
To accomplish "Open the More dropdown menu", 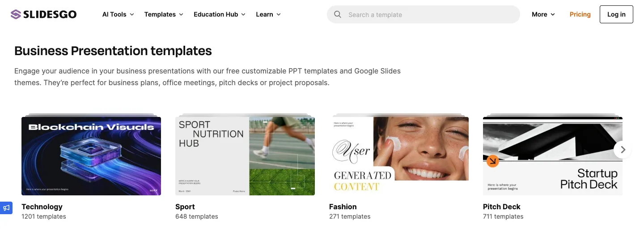I will (543, 14).
